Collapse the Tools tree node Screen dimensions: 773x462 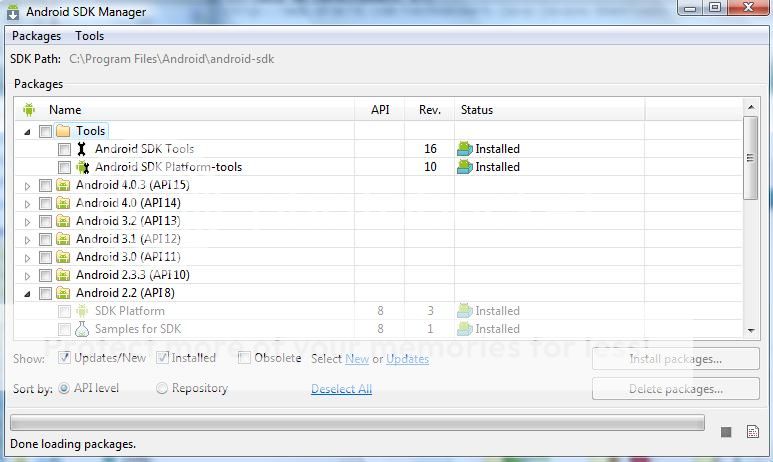coord(28,131)
